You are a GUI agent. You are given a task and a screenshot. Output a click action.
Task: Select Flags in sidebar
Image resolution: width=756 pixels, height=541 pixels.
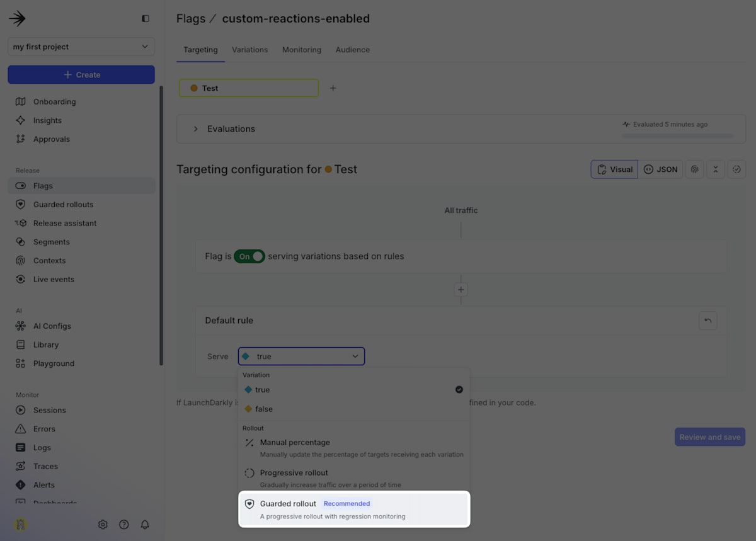coord(81,186)
